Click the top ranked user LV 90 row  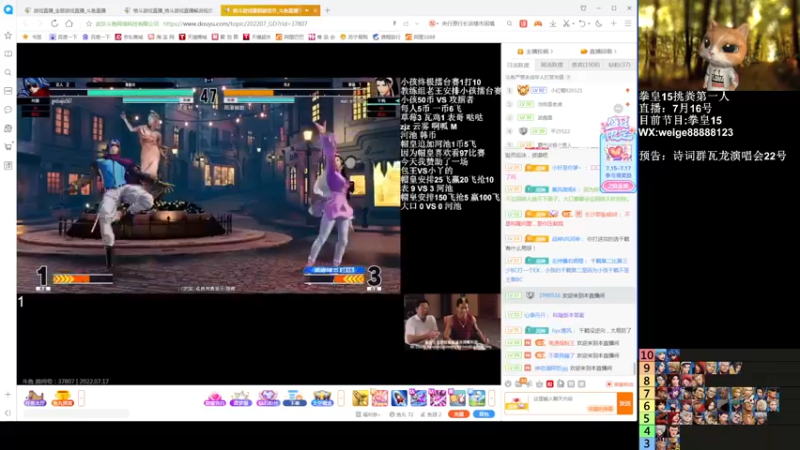tap(567, 90)
